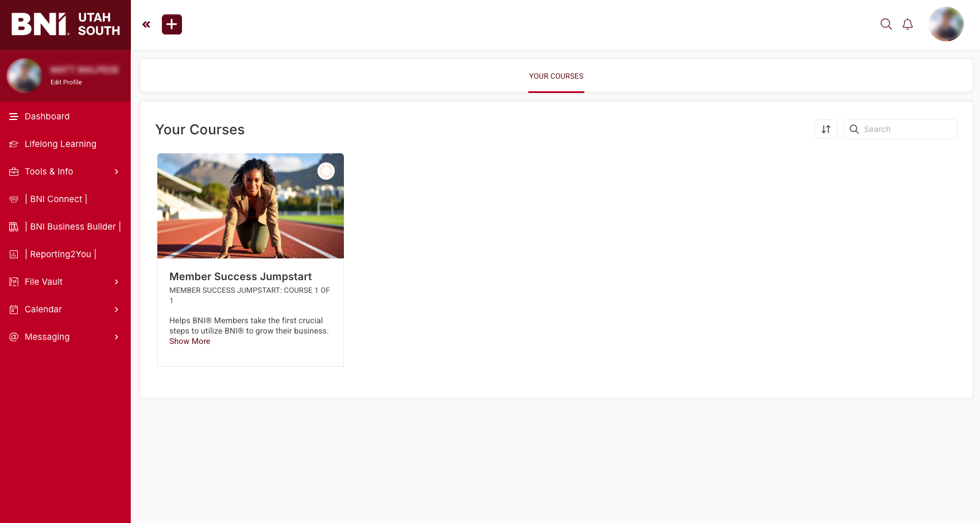Expand the Messaging chevron
Image resolution: width=980 pixels, height=523 pixels.
[117, 337]
